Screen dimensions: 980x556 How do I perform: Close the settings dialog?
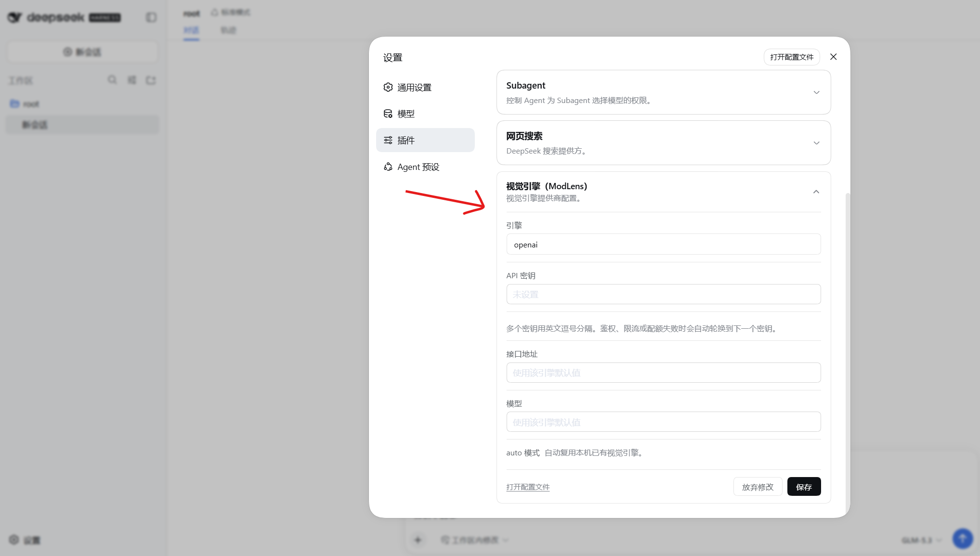pos(833,57)
